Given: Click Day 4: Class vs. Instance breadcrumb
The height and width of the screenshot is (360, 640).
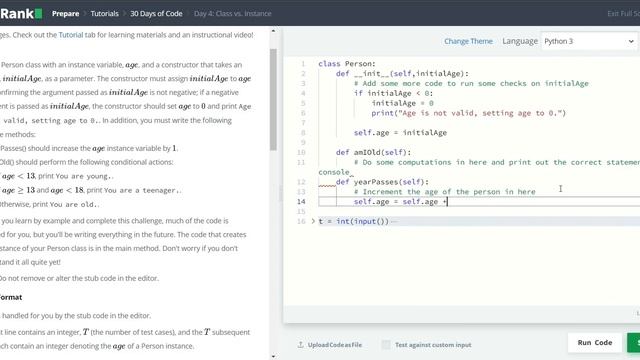Looking at the screenshot, I should click(x=233, y=13).
